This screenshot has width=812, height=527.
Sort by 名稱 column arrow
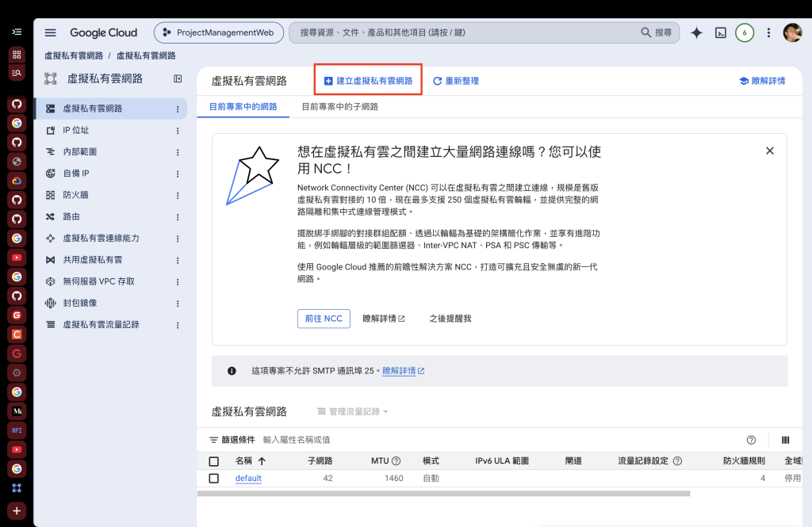coord(262,460)
